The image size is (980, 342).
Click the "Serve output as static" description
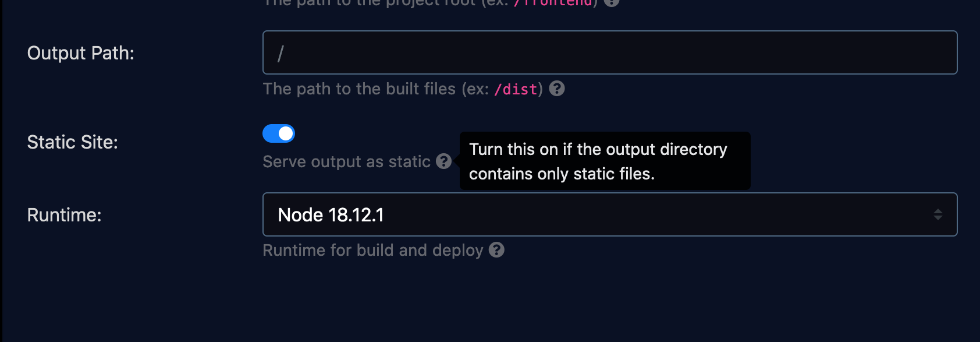346,161
